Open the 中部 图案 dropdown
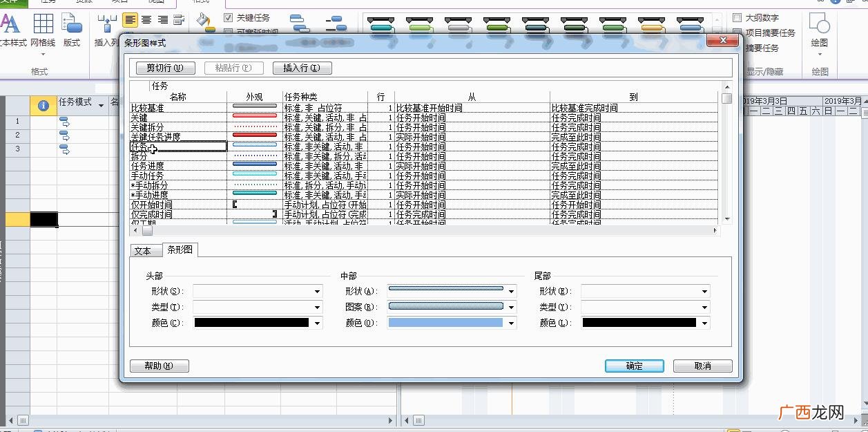Viewport: 868px width, 432px height. pyautogui.click(x=512, y=308)
